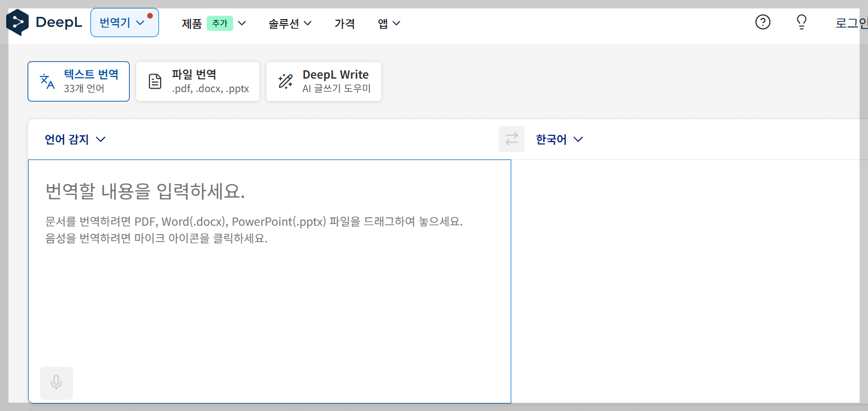Open the 언어 감지 source language dropdown
The height and width of the screenshot is (411, 868).
pyautogui.click(x=75, y=139)
